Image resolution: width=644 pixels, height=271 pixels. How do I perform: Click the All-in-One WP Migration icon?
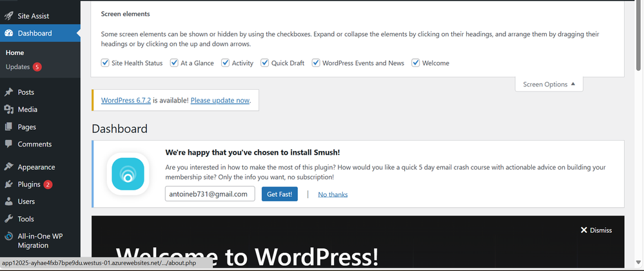point(8,236)
